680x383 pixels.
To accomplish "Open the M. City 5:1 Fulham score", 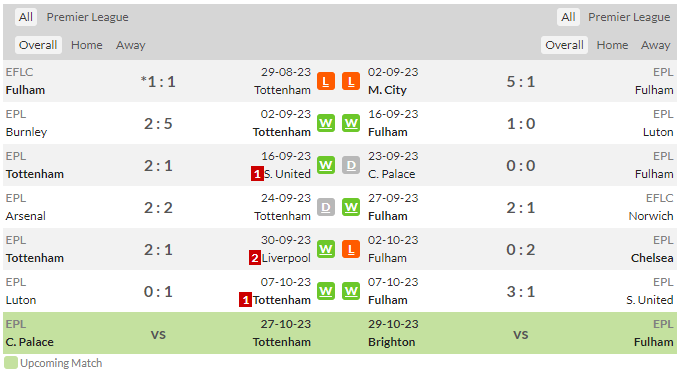I will [521, 82].
